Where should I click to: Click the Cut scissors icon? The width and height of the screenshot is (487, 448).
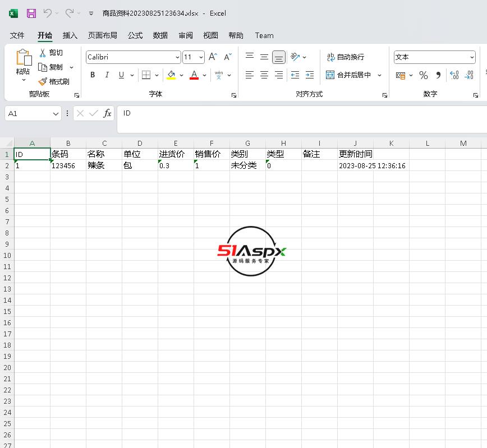coord(43,53)
